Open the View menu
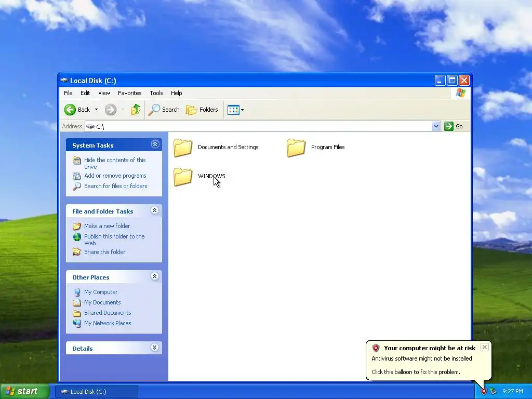This screenshot has height=399, width=532. 104,93
